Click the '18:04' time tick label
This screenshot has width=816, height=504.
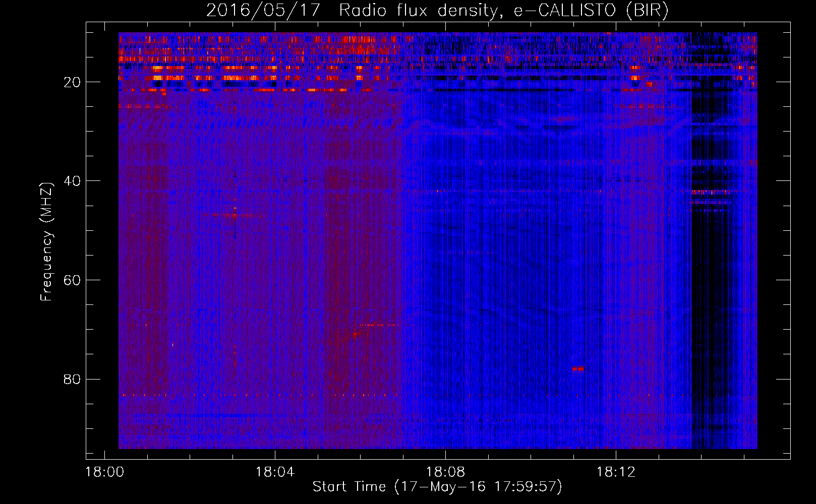(275, 472)
